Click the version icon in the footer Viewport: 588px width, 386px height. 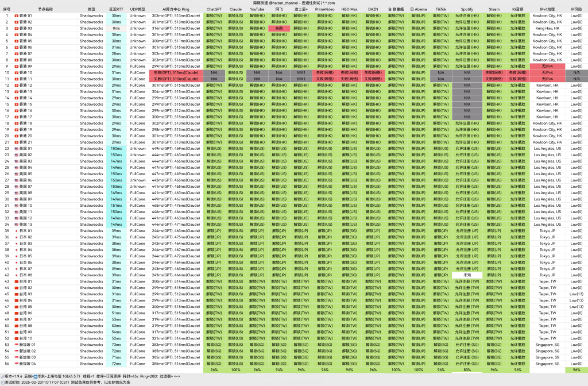(2, 376)
